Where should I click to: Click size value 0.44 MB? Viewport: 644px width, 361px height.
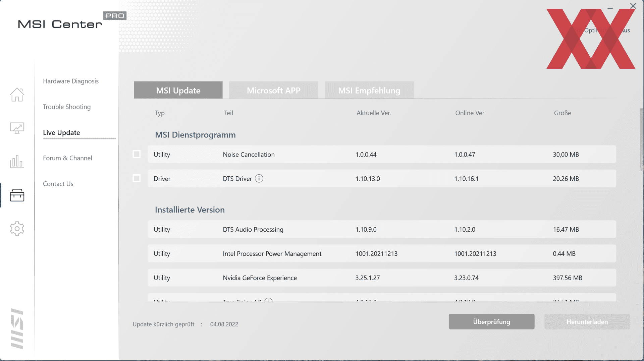(x=564, y=254)
